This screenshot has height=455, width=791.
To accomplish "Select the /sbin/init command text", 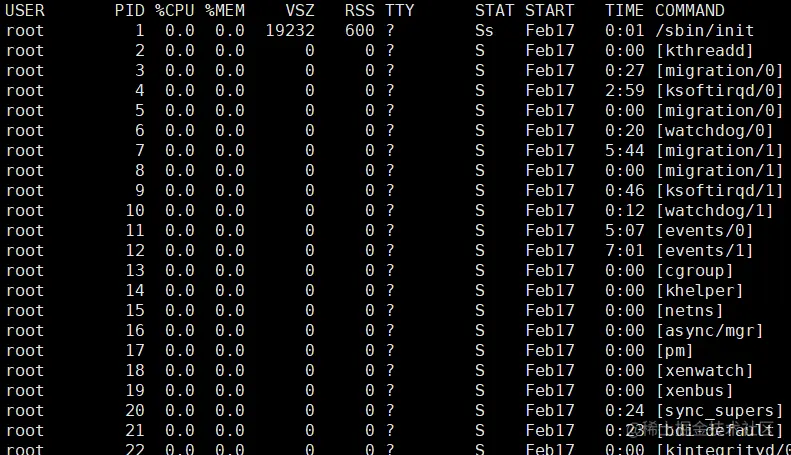I will tap(705, 31).
